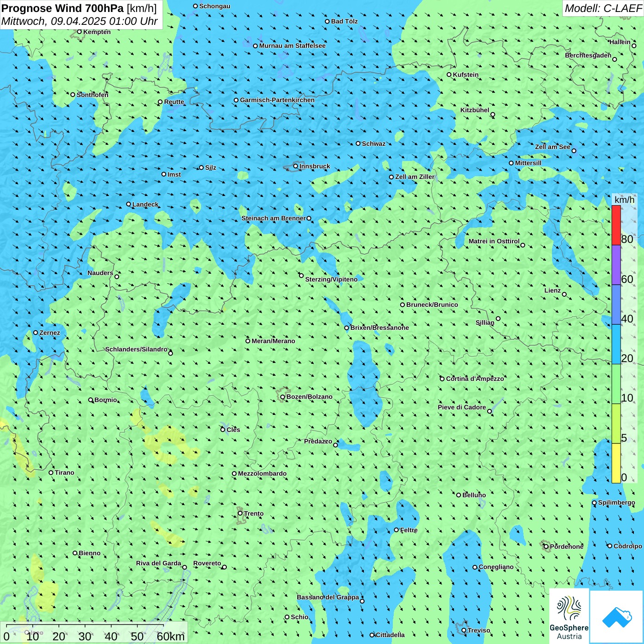
Task: Click the 'Zell am See' label
Action: tap(552, 147)
